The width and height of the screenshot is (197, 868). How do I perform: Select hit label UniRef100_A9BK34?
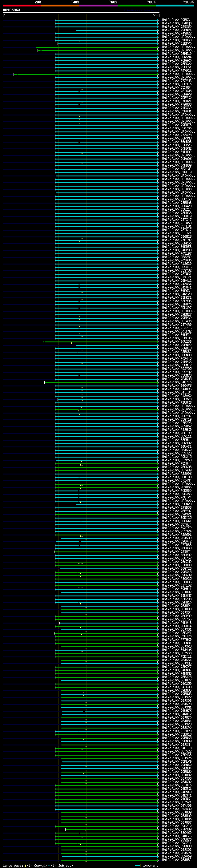177,20
